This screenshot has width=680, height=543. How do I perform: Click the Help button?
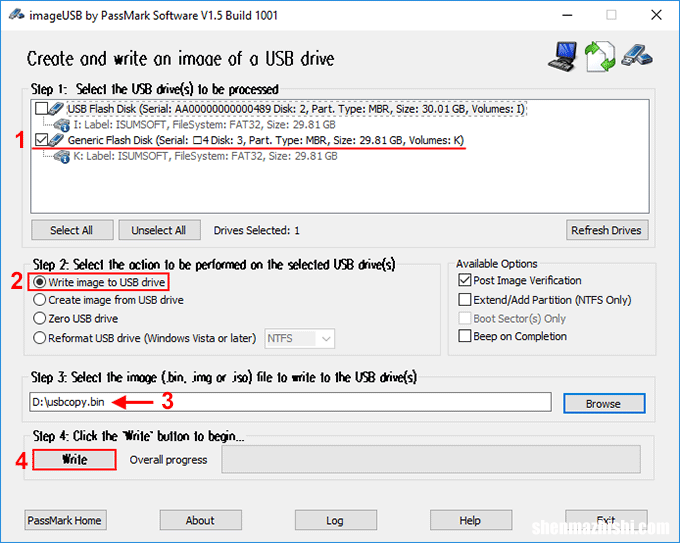(471, 520)
